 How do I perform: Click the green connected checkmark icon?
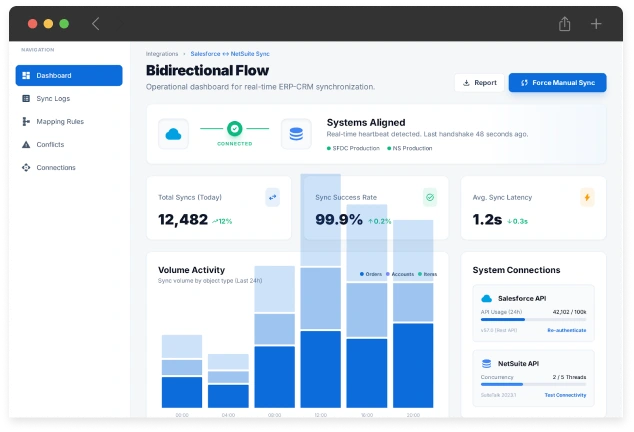click(235, 129)
